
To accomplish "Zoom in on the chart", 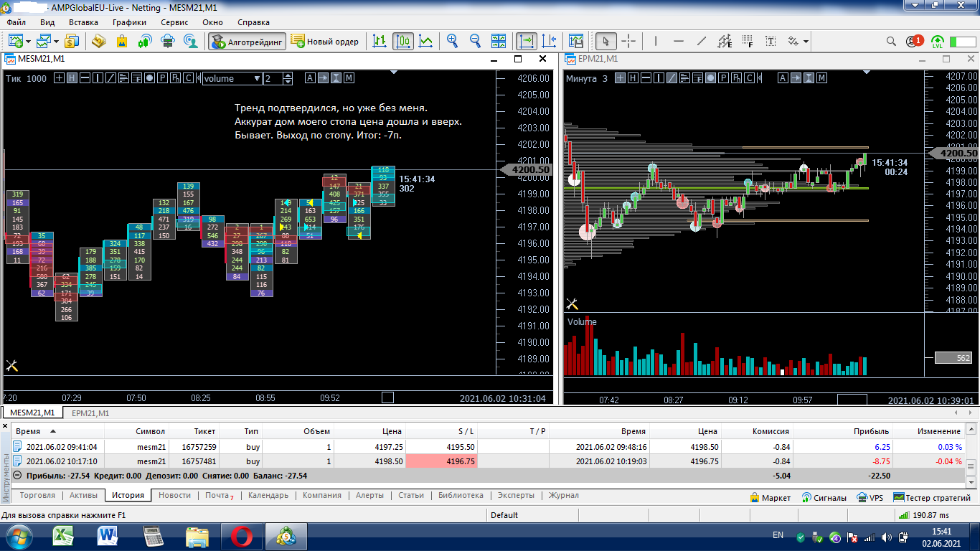I will (453, 41).
